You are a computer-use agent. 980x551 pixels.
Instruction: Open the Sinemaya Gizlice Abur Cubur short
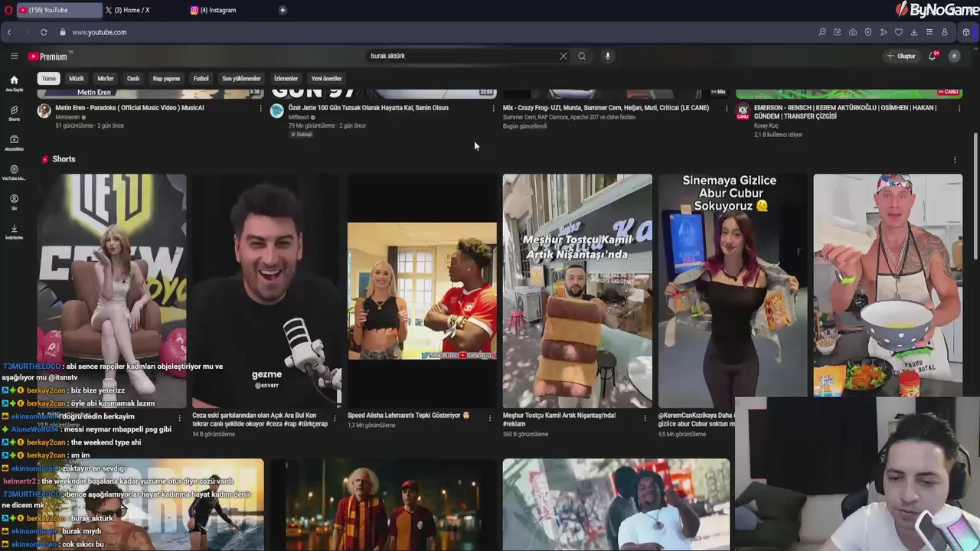(733, 291)
